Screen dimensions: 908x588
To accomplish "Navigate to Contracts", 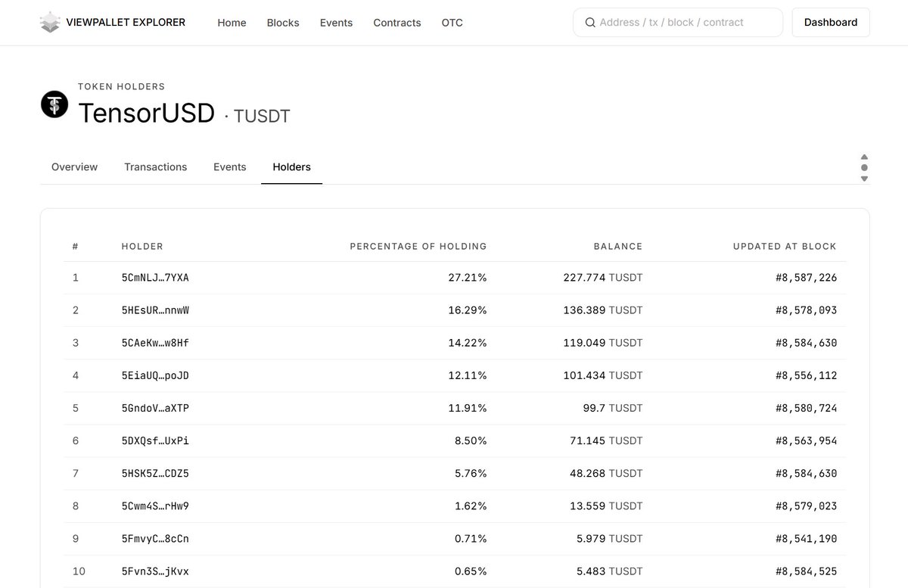I will tap(397, 23).
